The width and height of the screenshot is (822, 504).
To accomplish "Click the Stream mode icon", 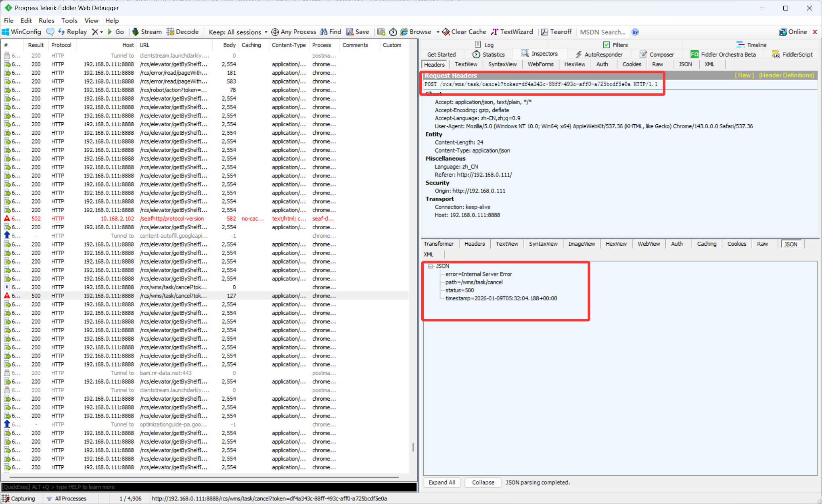I will coord(136,32).
